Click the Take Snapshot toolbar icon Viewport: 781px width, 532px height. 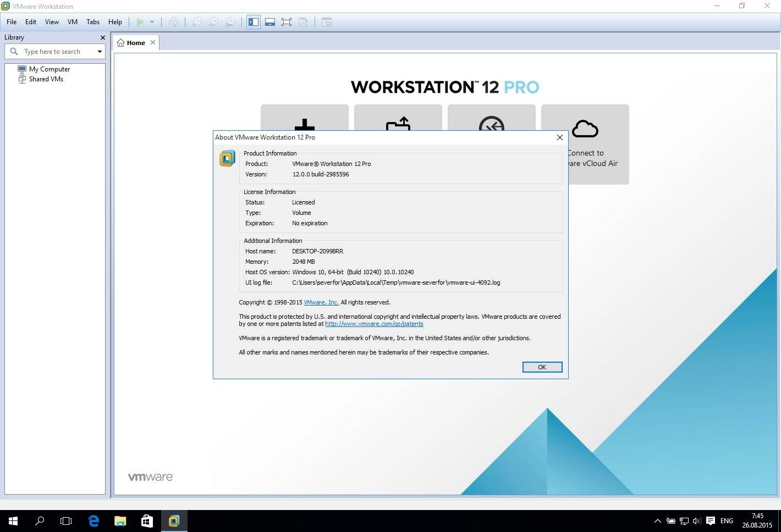click(196, 22)
